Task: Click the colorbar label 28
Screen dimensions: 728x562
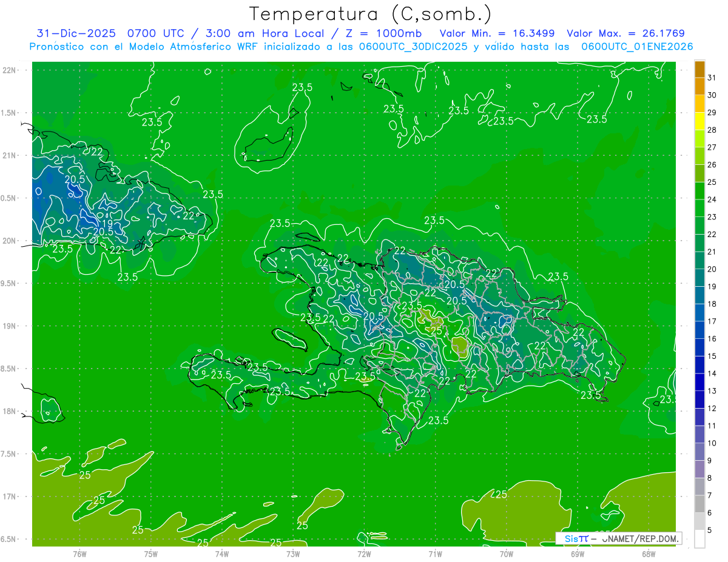Action: click(712, 130)
